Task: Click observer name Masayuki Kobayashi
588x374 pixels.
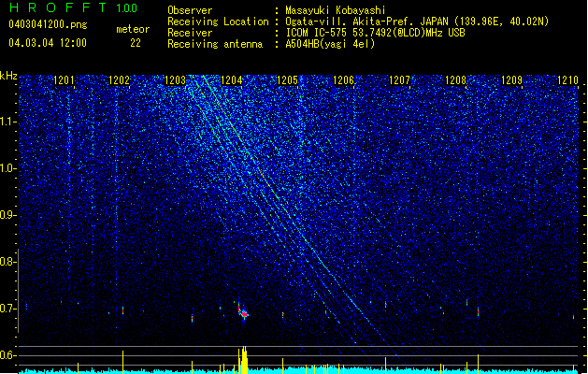Action: tap(336, 10)
